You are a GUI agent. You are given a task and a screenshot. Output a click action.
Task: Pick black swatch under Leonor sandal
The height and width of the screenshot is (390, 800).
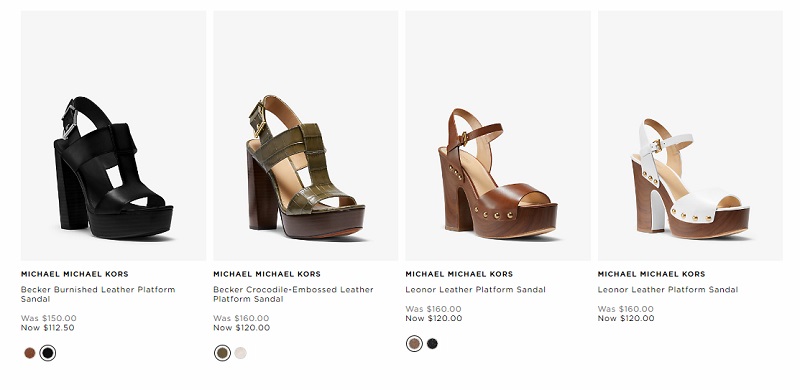(432, 344)
